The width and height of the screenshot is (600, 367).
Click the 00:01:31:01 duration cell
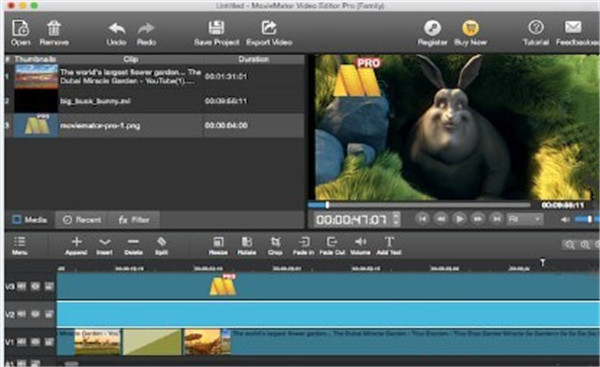[226, 77]
